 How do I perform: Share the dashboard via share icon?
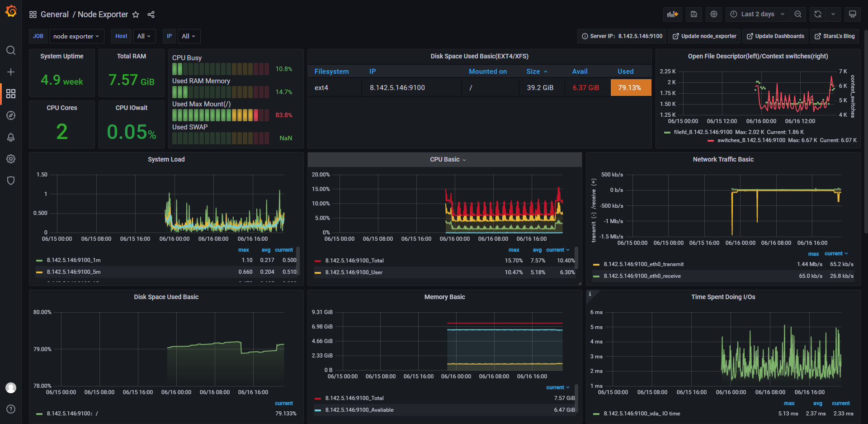click(x=151, y=14)
